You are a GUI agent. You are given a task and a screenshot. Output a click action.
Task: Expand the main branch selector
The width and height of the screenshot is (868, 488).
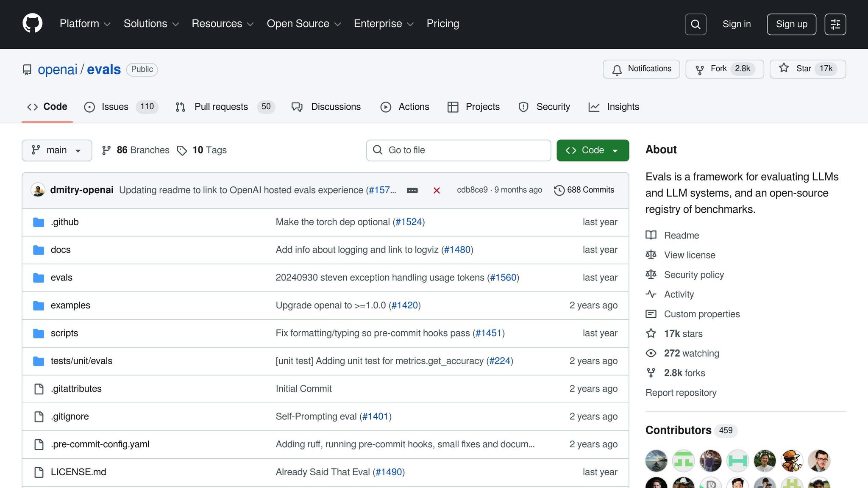point(56,150)
